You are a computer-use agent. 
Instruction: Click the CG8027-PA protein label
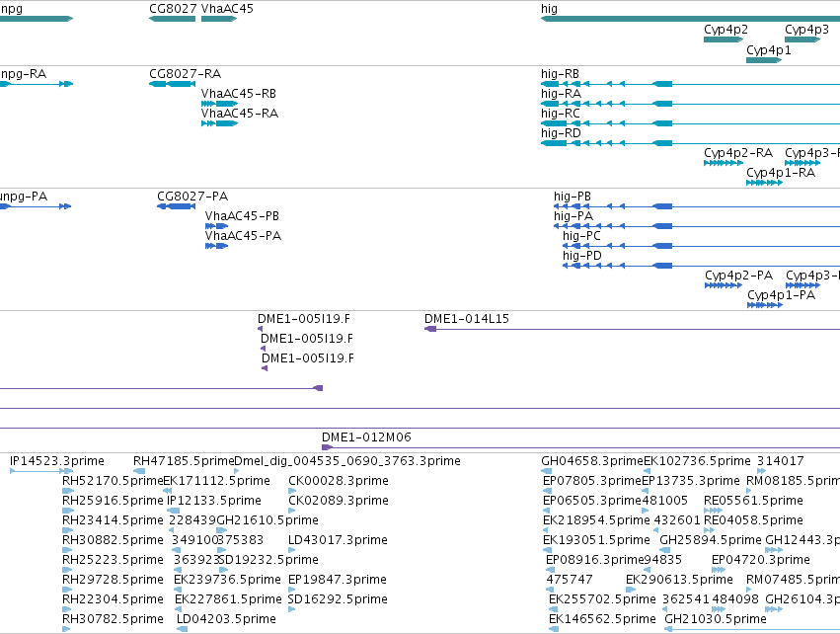click(x=192, y=197)
